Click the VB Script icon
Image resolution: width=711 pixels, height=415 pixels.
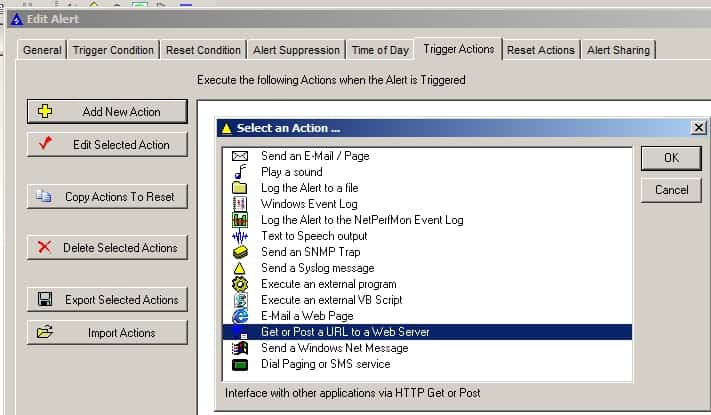(x=240, y=300)
